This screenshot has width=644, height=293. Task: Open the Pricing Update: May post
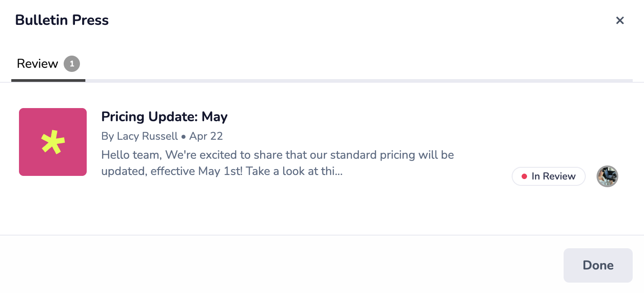click(x=164, y=117)
